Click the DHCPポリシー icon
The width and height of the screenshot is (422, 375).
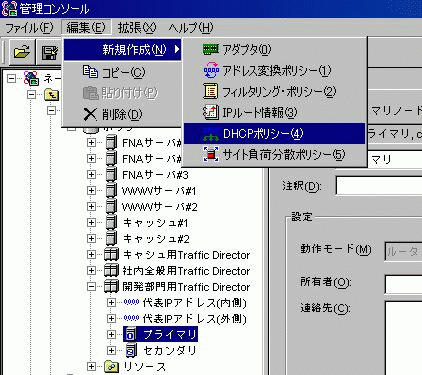click(x=211, y=134)
